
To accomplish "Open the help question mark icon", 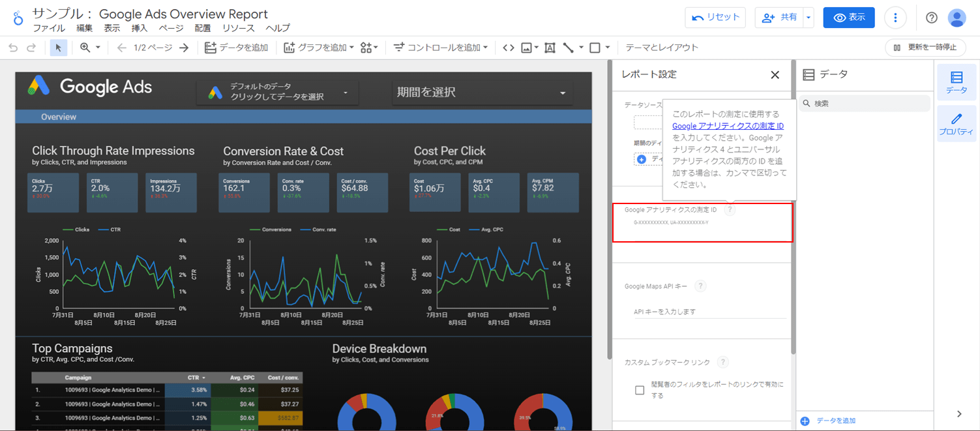I will tap(932, 18).
